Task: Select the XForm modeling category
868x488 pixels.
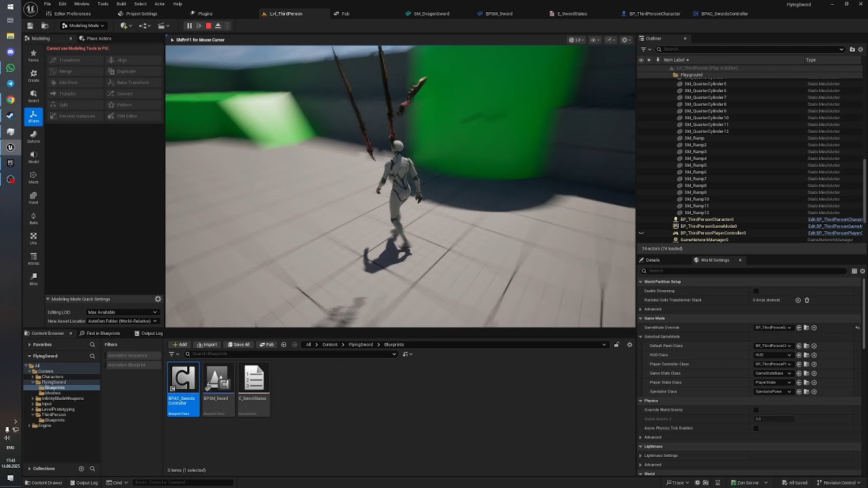Action: [x=33, y=117]
